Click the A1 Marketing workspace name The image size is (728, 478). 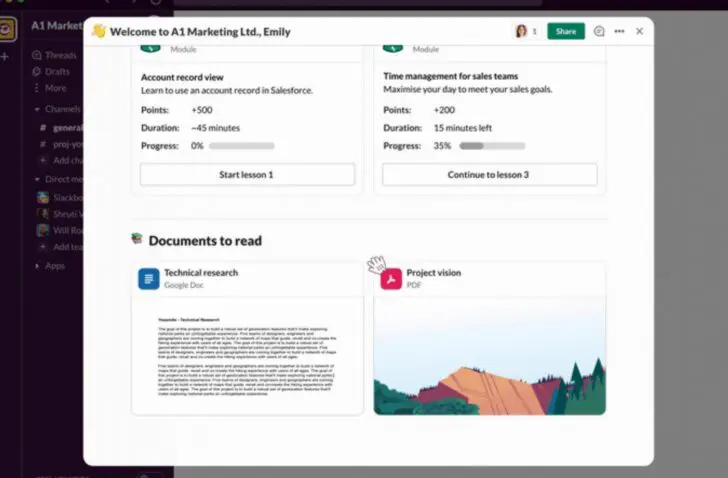(57, 26)
